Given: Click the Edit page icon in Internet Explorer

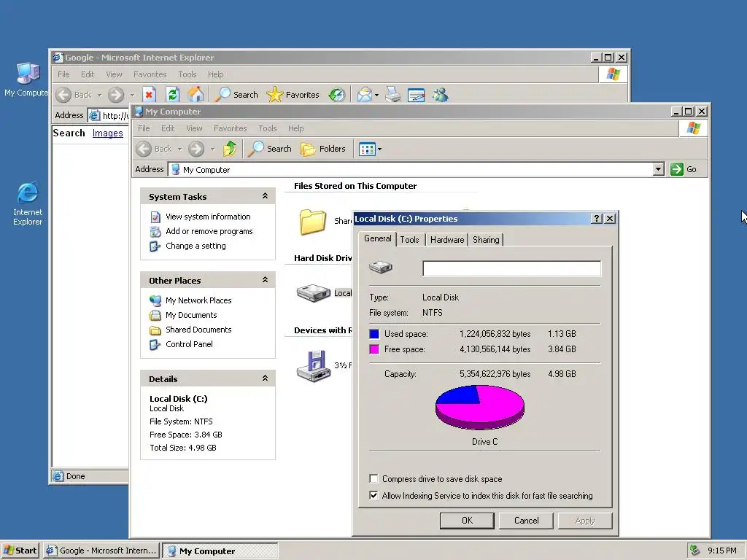Looking at the screenshot, I should pos(416,94).
